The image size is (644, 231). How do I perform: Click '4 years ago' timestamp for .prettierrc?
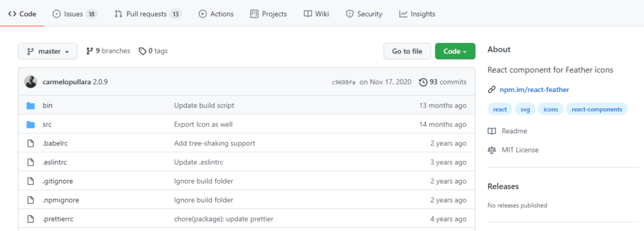coord(448,219)
